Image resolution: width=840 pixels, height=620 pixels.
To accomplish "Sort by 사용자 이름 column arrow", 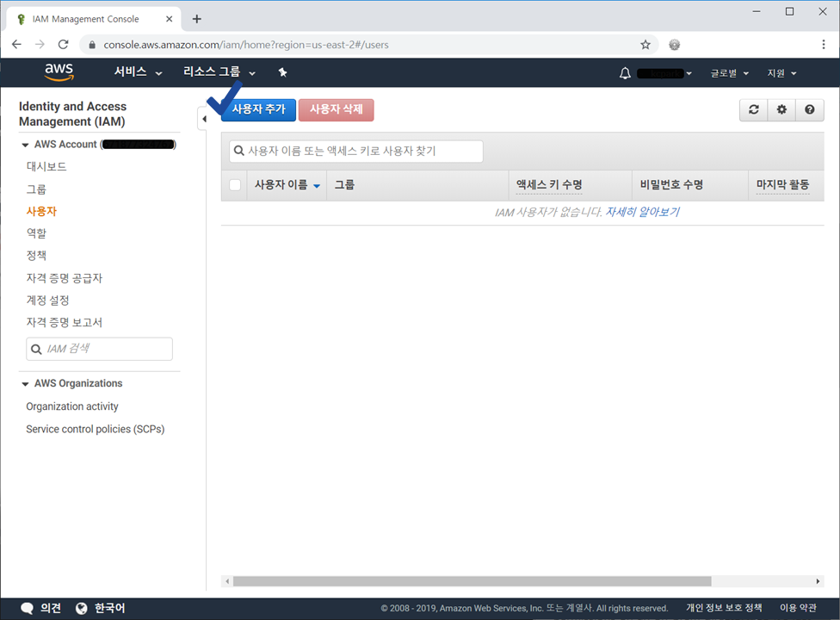I will [x=317, y=186].
